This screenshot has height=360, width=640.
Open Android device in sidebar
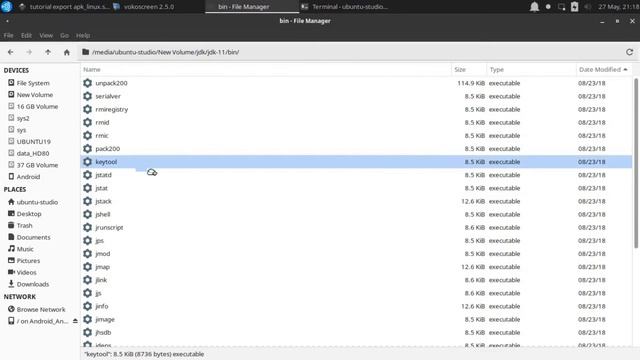click(28, 177)
